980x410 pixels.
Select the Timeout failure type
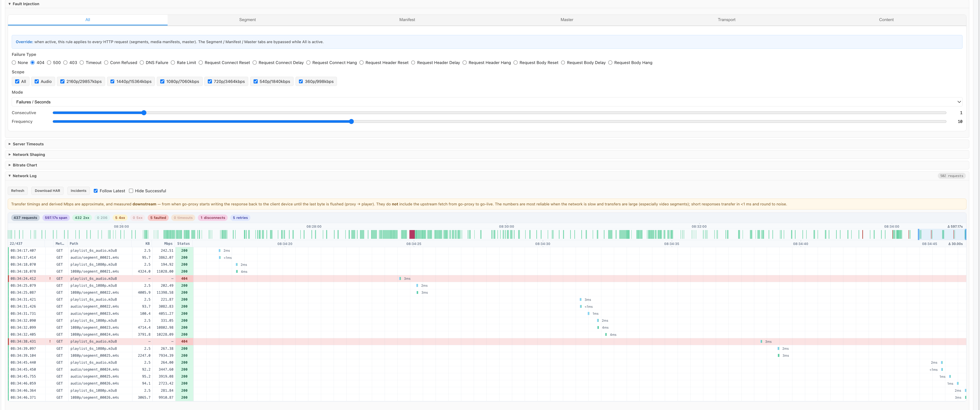[82, 63]
